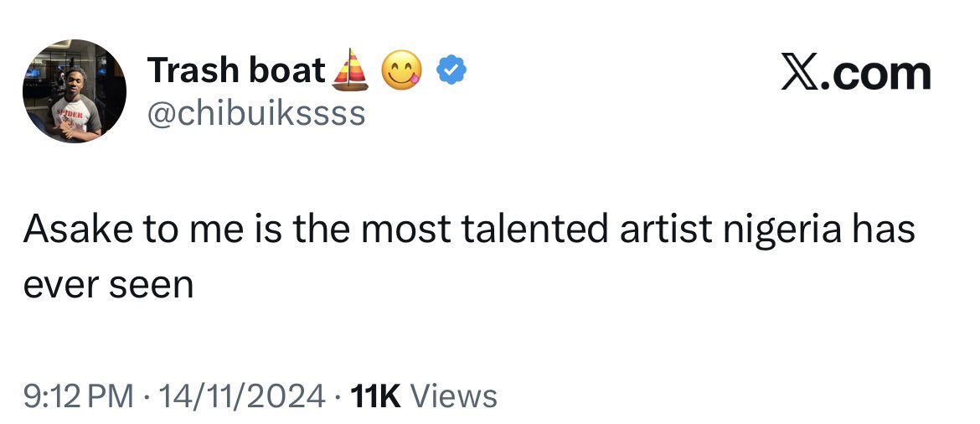
Task: Click the yum face emoji
Action: 402,70
